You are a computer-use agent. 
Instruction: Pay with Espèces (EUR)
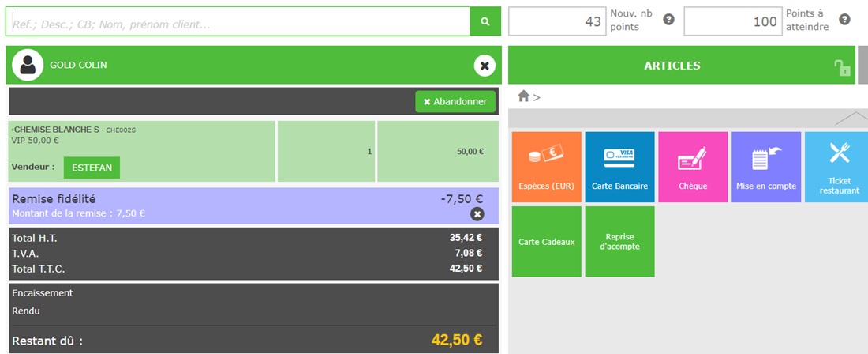[546, 167]
